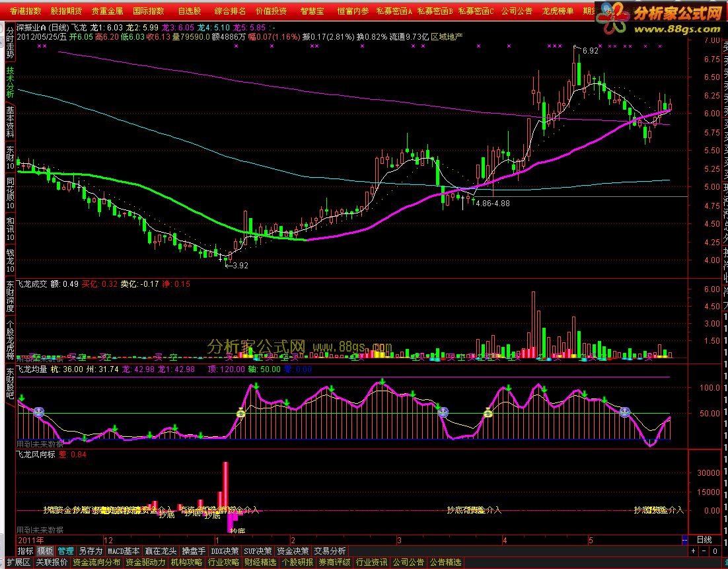Viewport: 728px width, 569px height.
Task: Load the SUP决策 template
Action: [258, 551]
